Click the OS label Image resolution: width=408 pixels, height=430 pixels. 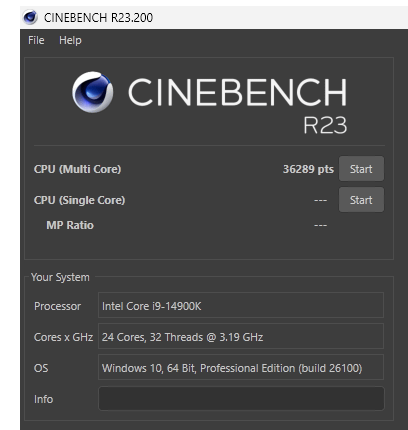point(41,368)
